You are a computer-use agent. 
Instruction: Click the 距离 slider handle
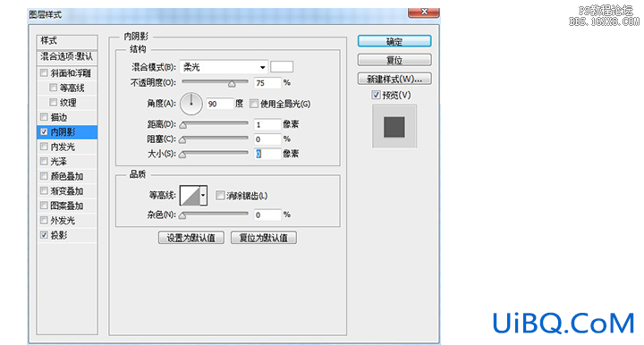[182, 125]
